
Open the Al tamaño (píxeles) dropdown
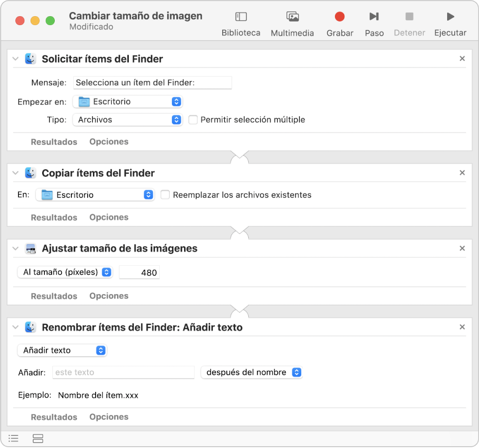[65, 272]
